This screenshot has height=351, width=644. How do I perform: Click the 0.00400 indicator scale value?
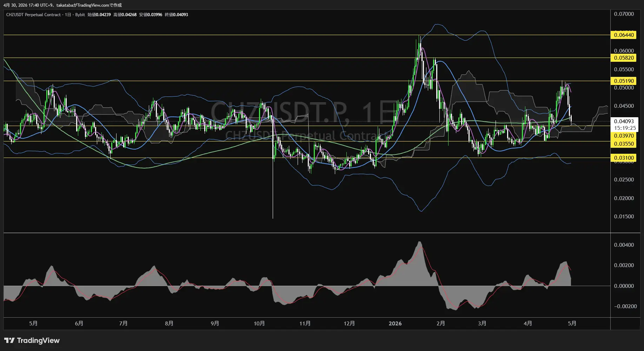(x=624, y=245)
